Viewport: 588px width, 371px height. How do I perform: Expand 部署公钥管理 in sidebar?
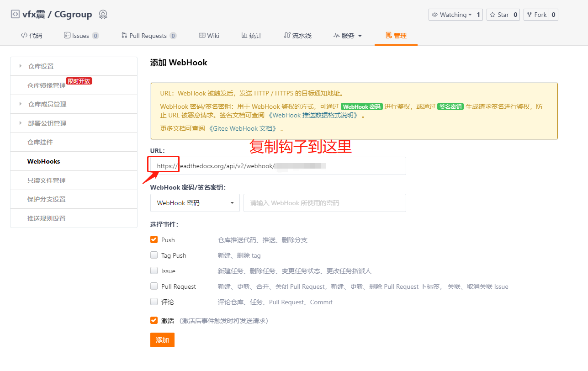pos(74,123)
